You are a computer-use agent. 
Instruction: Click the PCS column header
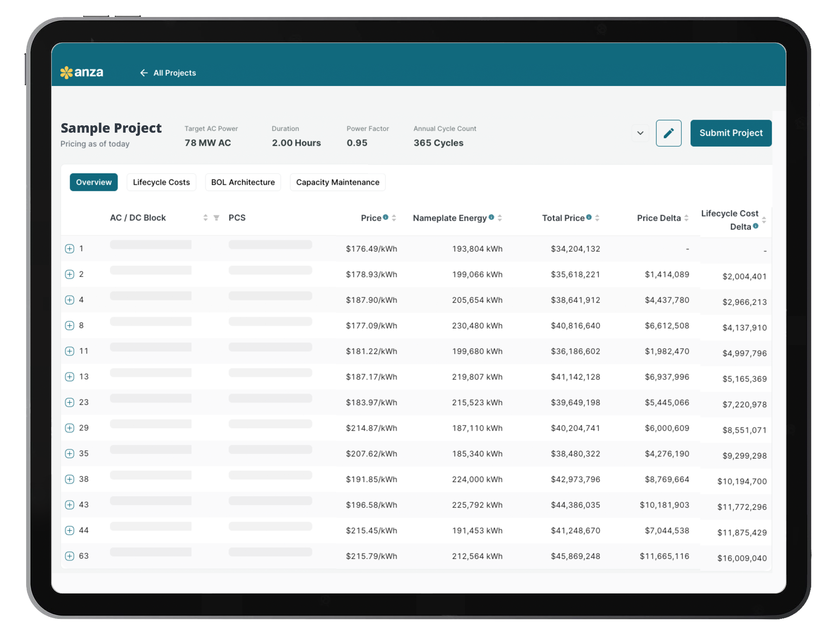click(x=237, y=218)
